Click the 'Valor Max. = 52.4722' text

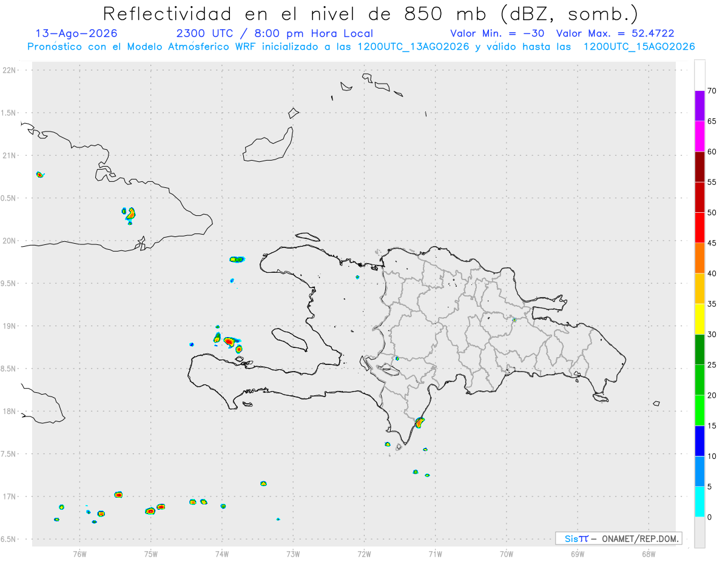pyautogui.click(x=615, y=33)
